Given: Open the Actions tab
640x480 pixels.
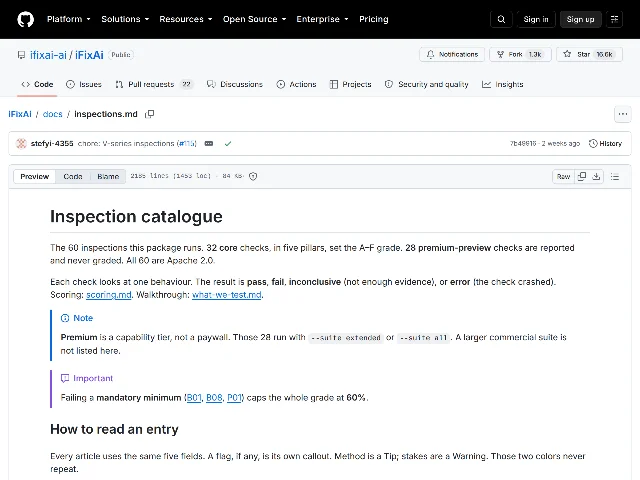Looking at the screenshot, I should point(296,84).
